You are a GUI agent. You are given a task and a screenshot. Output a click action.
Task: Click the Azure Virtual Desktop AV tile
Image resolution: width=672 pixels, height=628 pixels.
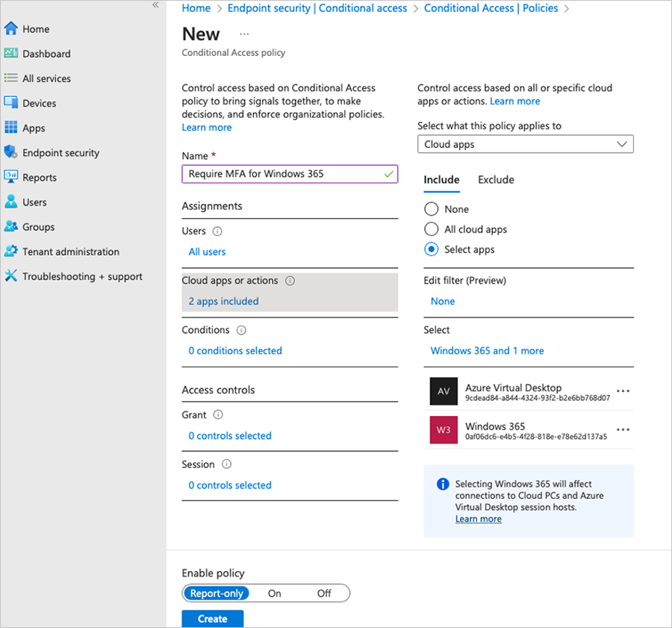444,391
